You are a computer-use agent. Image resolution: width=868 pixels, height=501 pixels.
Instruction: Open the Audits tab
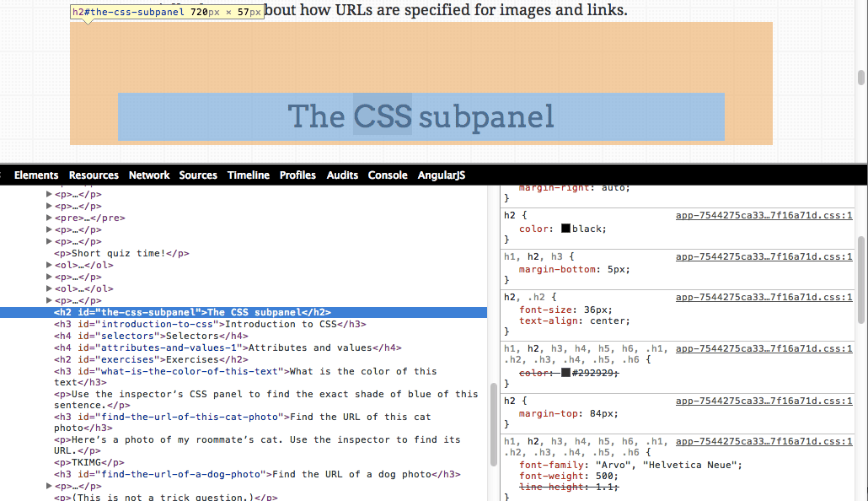[x=342, y=175]
